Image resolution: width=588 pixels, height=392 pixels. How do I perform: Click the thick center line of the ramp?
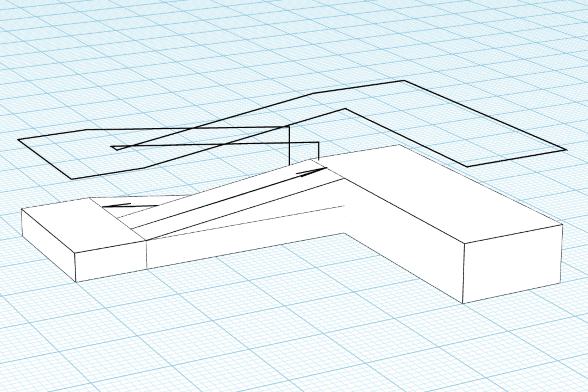(230, 198)
